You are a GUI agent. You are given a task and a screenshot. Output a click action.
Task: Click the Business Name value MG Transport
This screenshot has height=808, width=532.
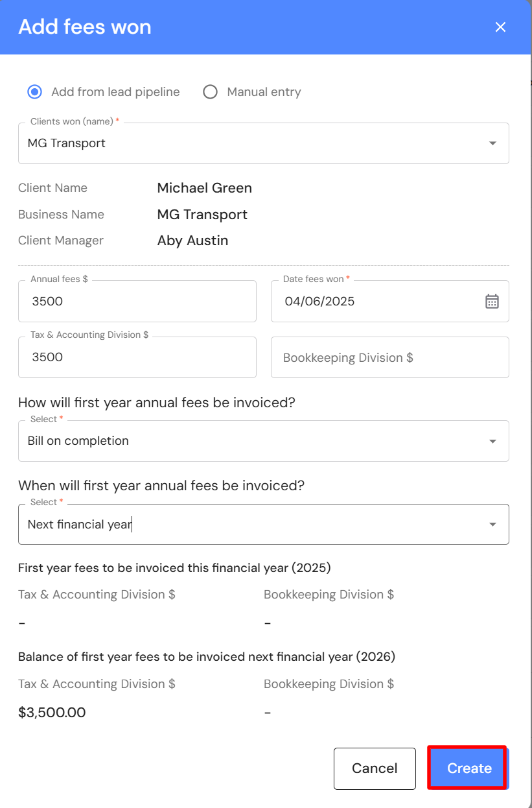coord(202,215)
